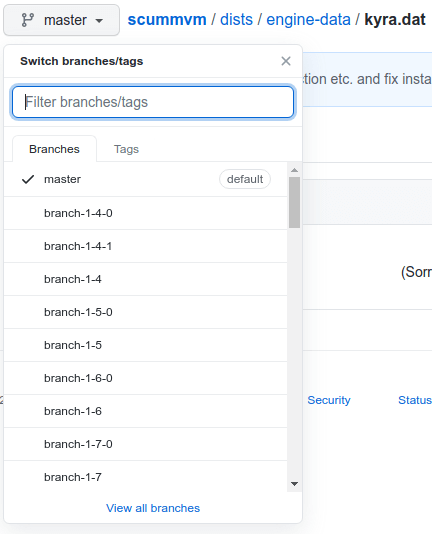Pick branch-1-6 from the branches
The width and height of the screenshot is (432, 534).
pyautogui.click(x=145, y=411)
